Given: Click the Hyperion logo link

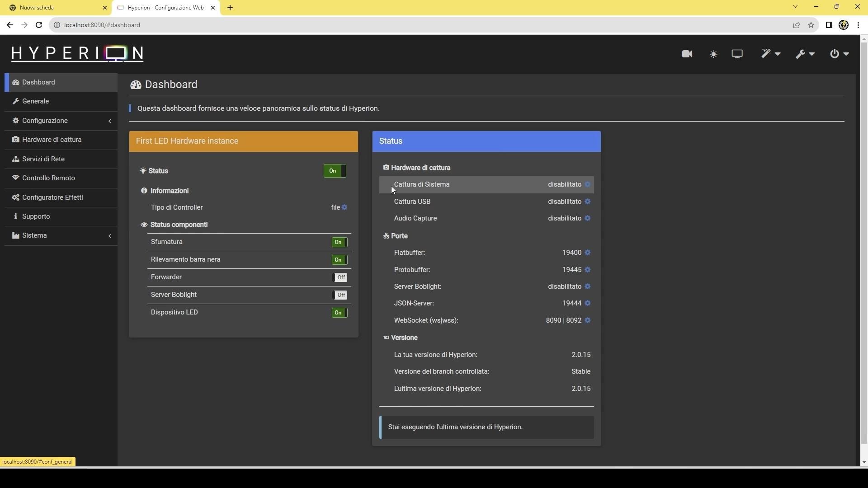Looking at the screenshot, I should 77,53.
